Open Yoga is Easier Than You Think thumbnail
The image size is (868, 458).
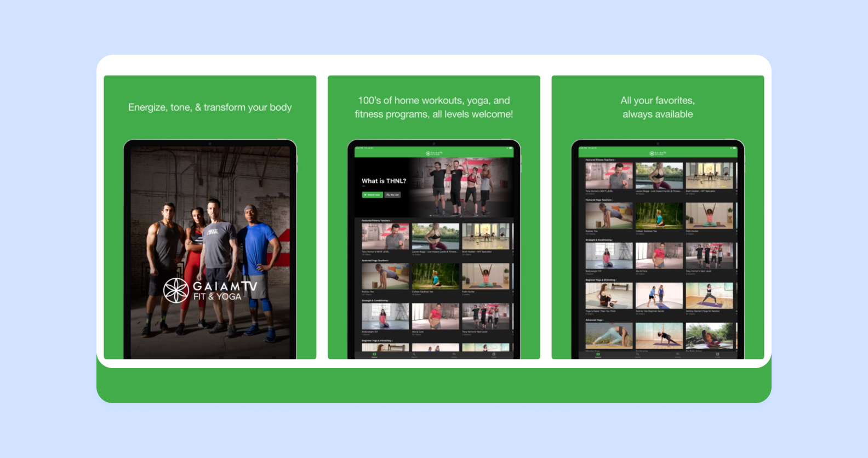click(609, 296)
